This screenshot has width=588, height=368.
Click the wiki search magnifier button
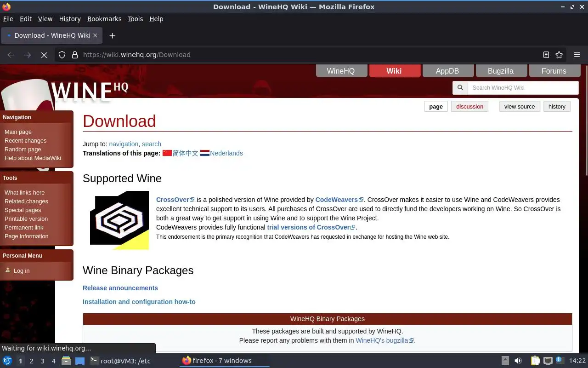point(460,88)
